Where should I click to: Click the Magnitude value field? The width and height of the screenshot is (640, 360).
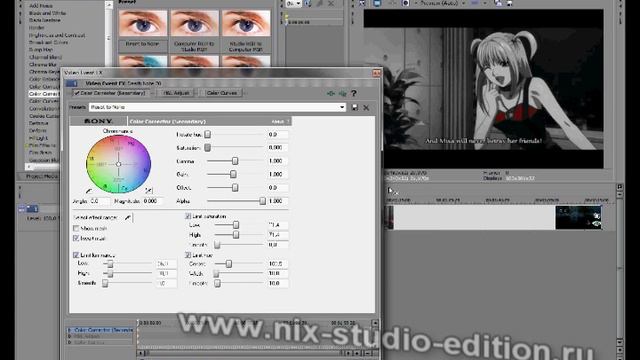pos(153,201)
